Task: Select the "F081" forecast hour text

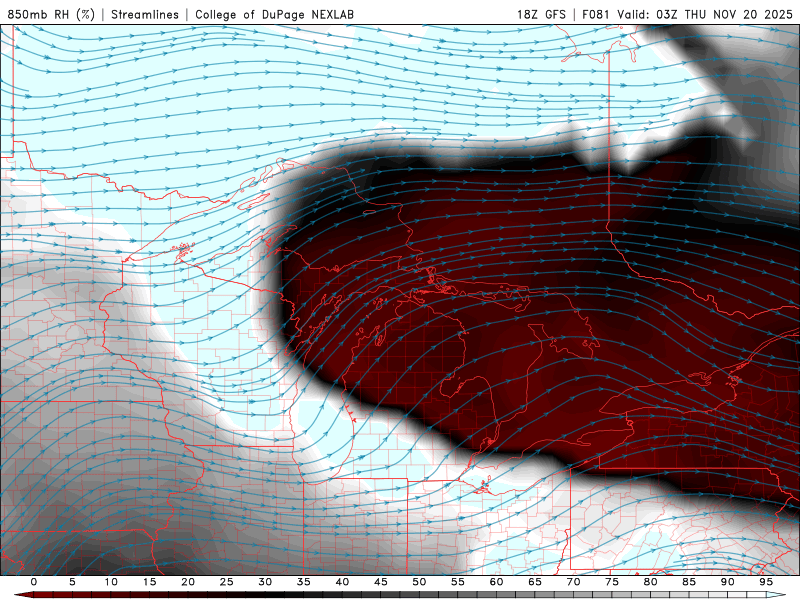Action: pos(596,14)
